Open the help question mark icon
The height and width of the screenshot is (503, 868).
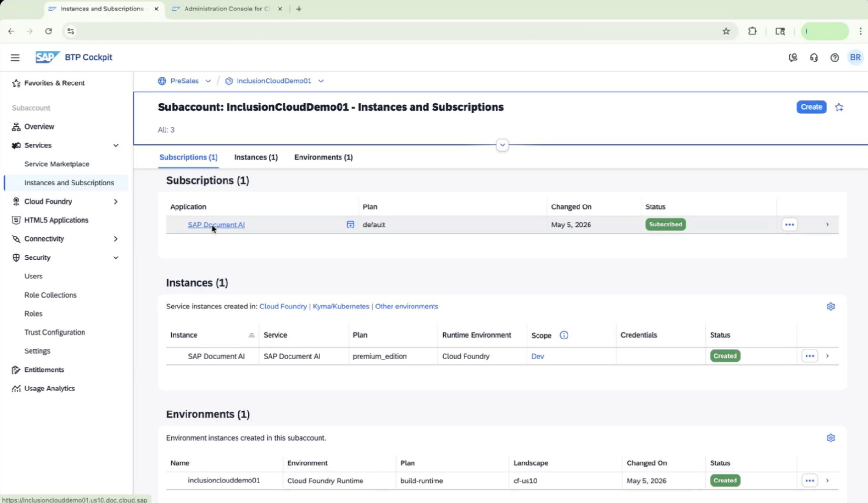(x=835, y=57)
